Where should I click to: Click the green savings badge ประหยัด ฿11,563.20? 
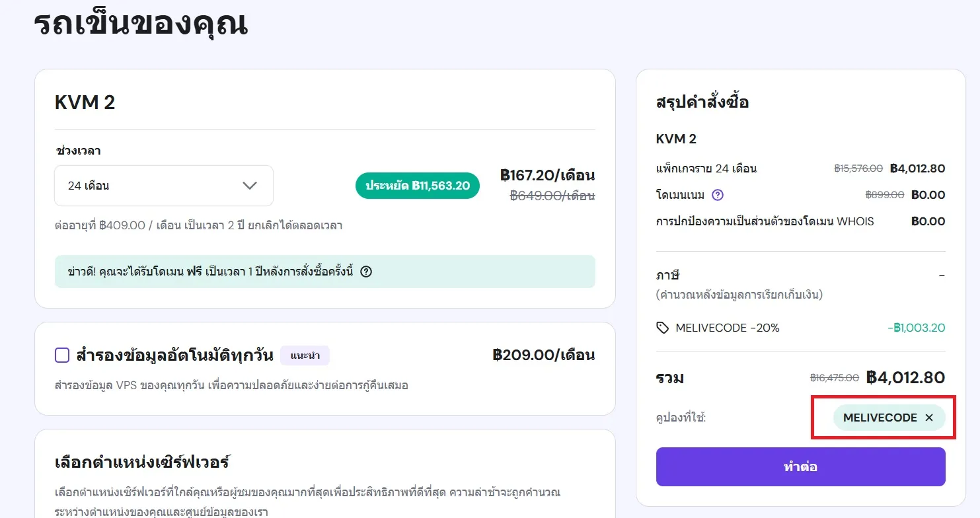tap(417, 186)
